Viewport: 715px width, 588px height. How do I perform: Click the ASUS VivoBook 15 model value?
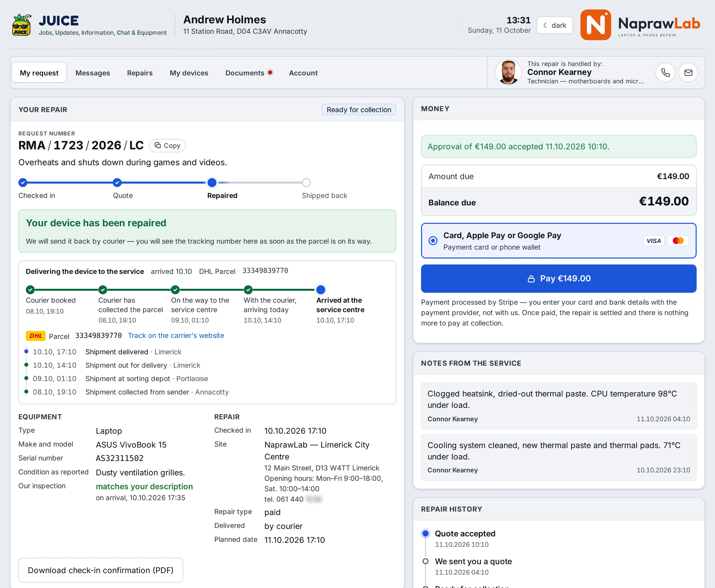[131, 445]
